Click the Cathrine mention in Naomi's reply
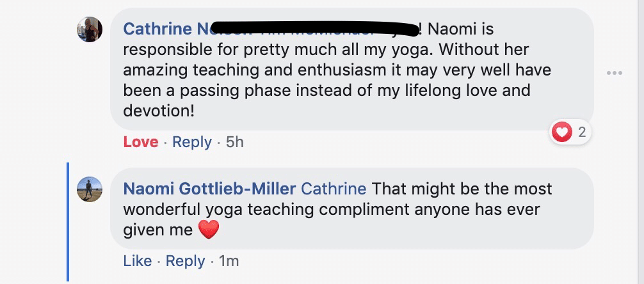 pyautogui.click(x=333, y=189)
